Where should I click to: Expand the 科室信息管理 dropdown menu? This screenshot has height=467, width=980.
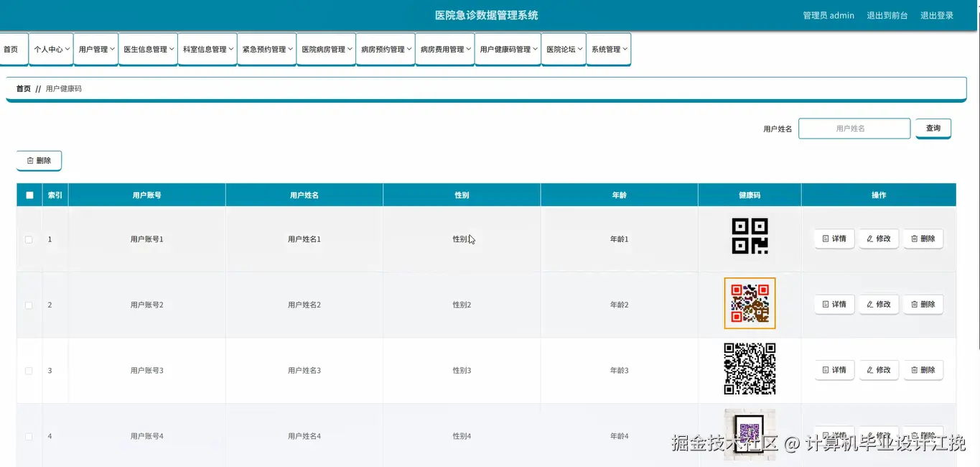click(207, 50)
